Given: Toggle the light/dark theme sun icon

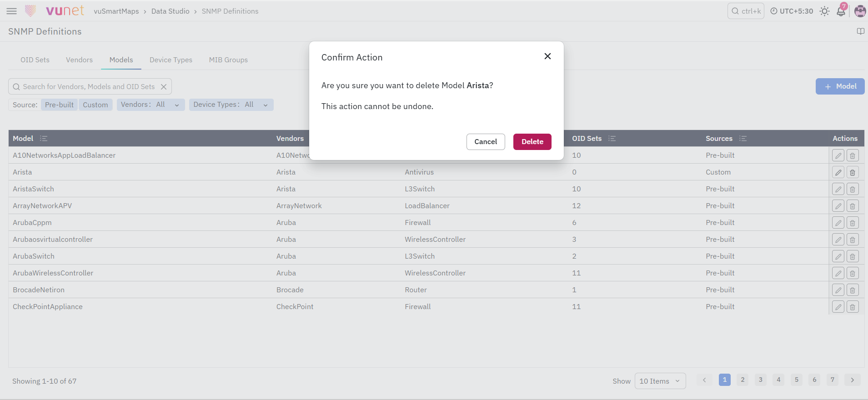Looking at the screenshot, I should click(x=824, y=11).
